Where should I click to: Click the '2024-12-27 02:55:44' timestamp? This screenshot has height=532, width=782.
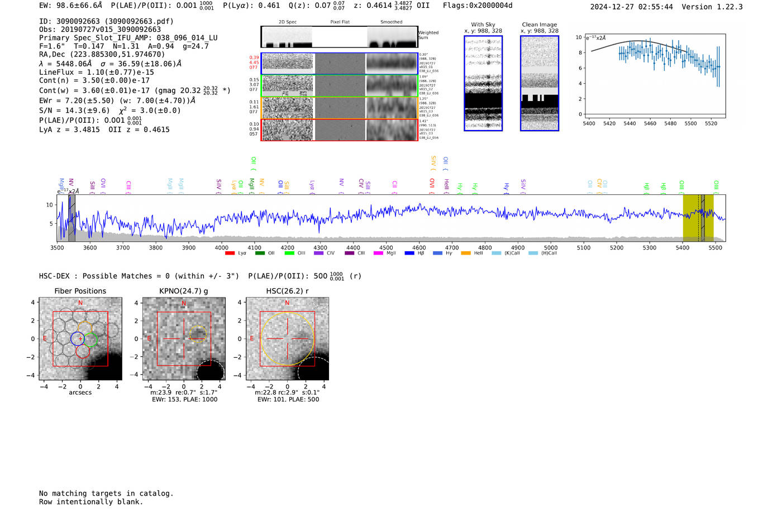[632, 7]
